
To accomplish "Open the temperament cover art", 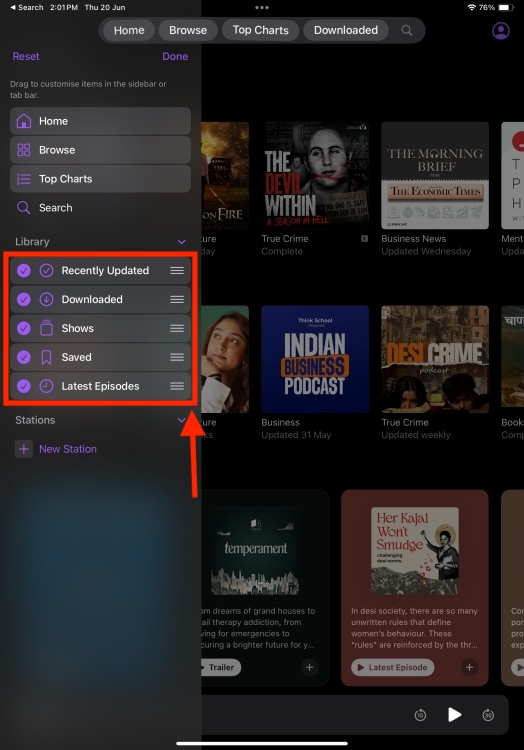I will click(255, 551).
